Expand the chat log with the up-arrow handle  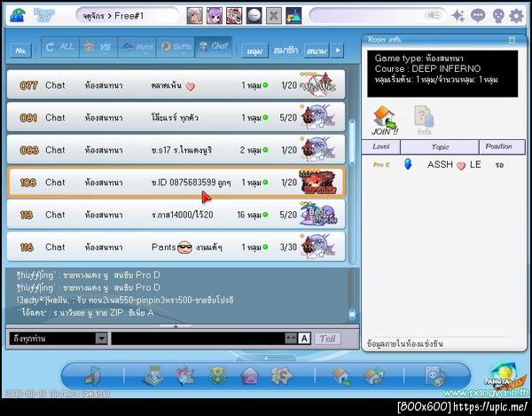pos(176,326)
